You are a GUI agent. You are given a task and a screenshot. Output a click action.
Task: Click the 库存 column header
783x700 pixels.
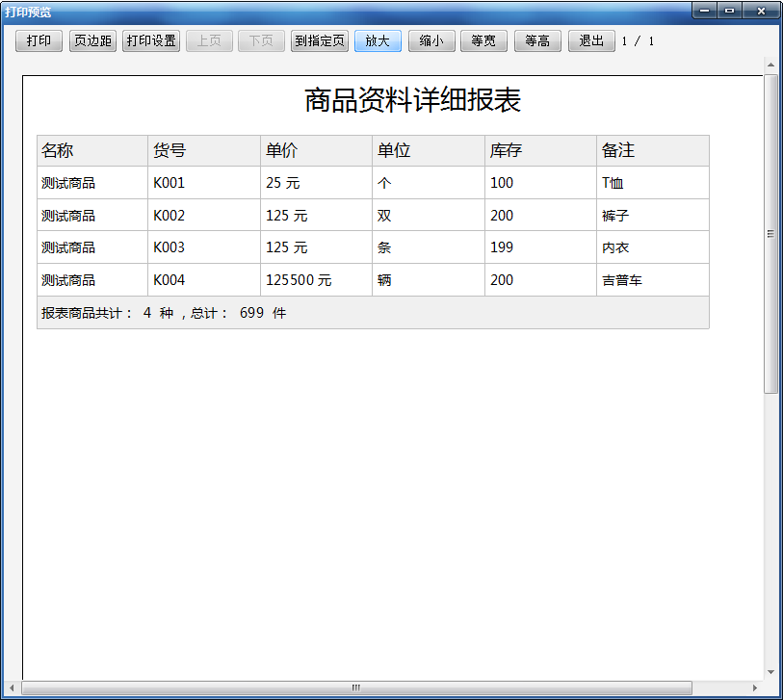[541, 150]
